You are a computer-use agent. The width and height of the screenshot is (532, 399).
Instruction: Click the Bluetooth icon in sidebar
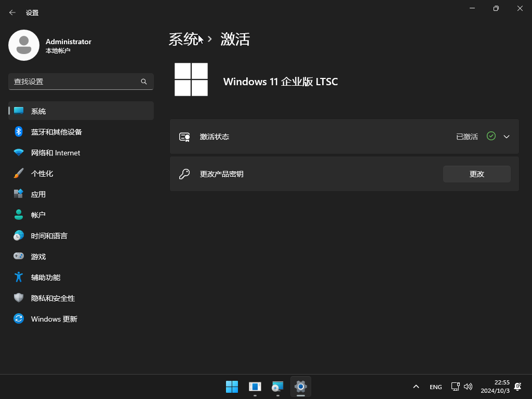tap(19, 131)
